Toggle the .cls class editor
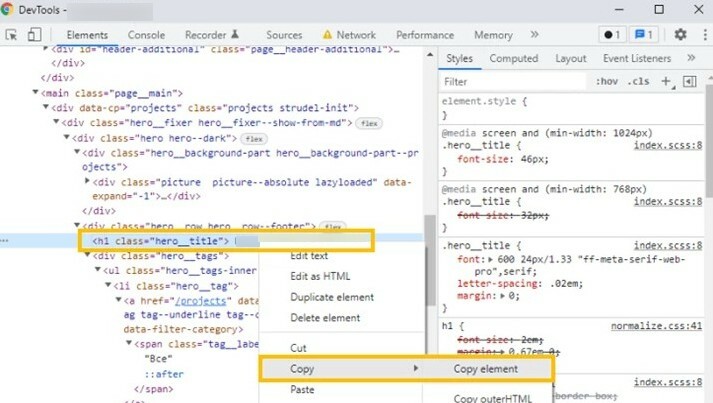The image size is (713, 403). [638, 81]
